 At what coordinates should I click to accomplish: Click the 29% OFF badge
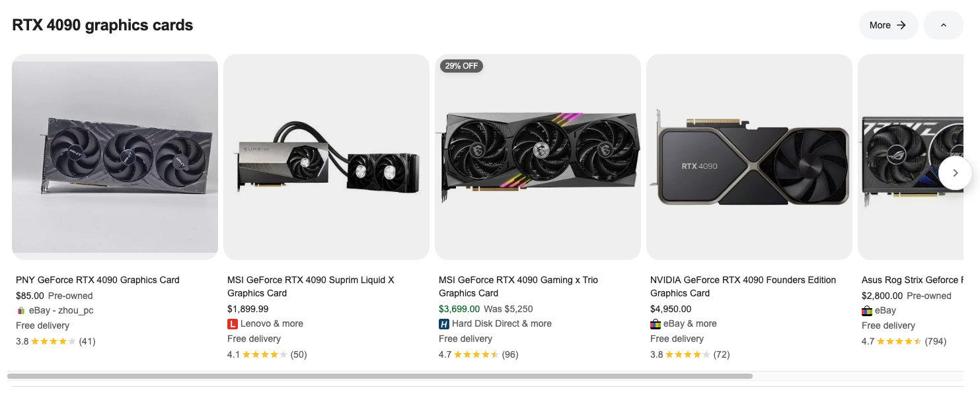461,66
